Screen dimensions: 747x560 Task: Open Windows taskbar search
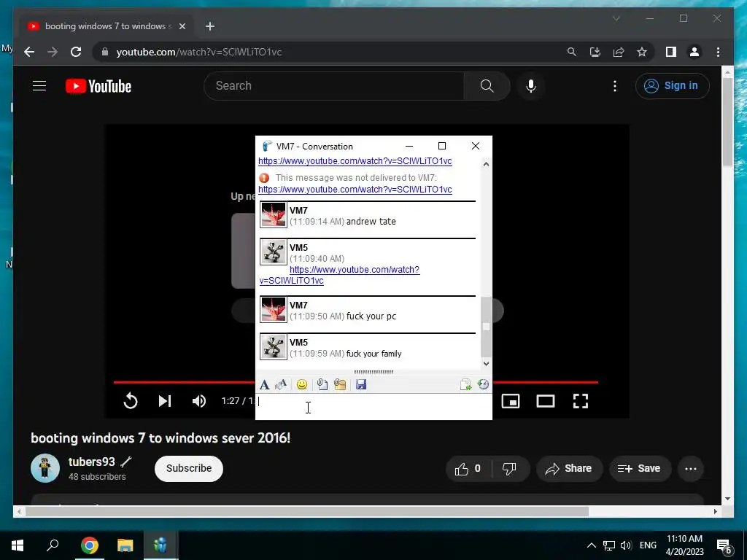click(53, 545)
